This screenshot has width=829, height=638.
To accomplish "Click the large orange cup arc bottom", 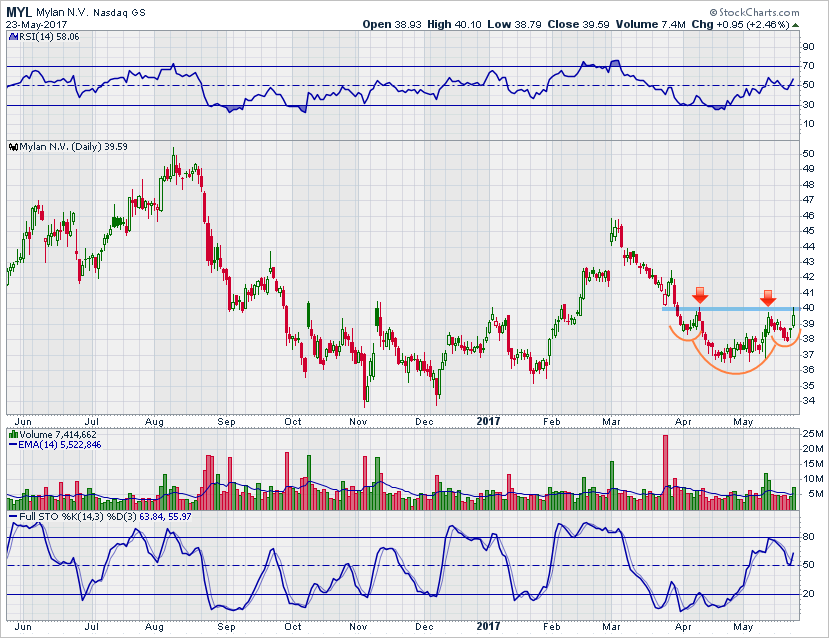I will [735, 372].
